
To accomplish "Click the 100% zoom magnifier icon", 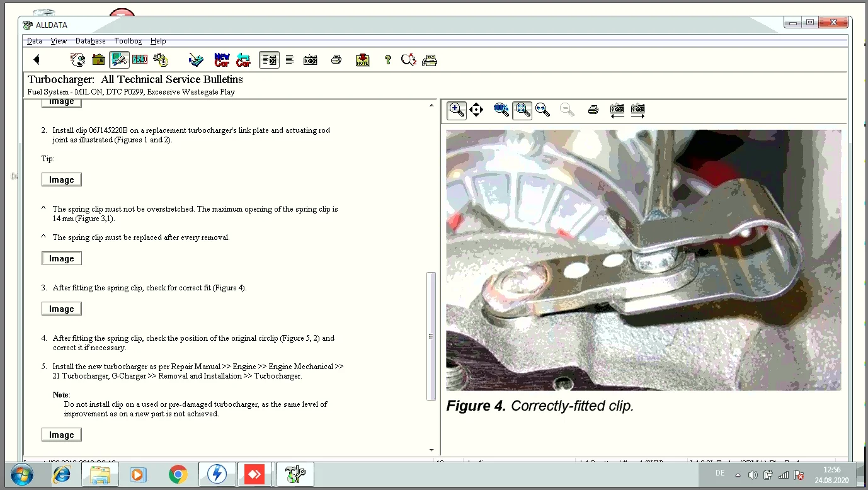I will click(x=501, y=110).
